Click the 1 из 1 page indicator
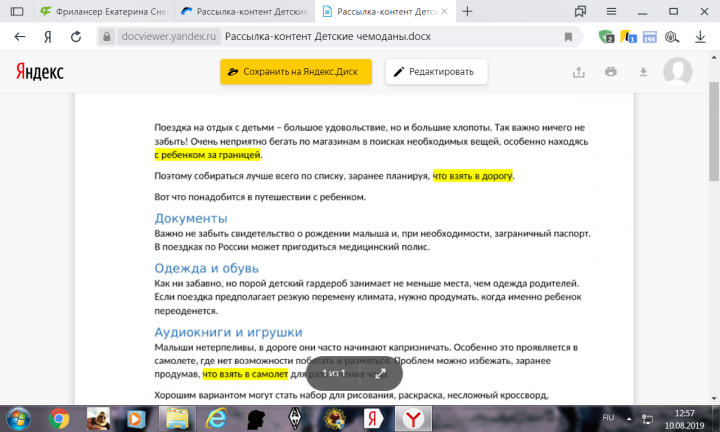Viewport: 720px width, 432px height. coord(333,373)
